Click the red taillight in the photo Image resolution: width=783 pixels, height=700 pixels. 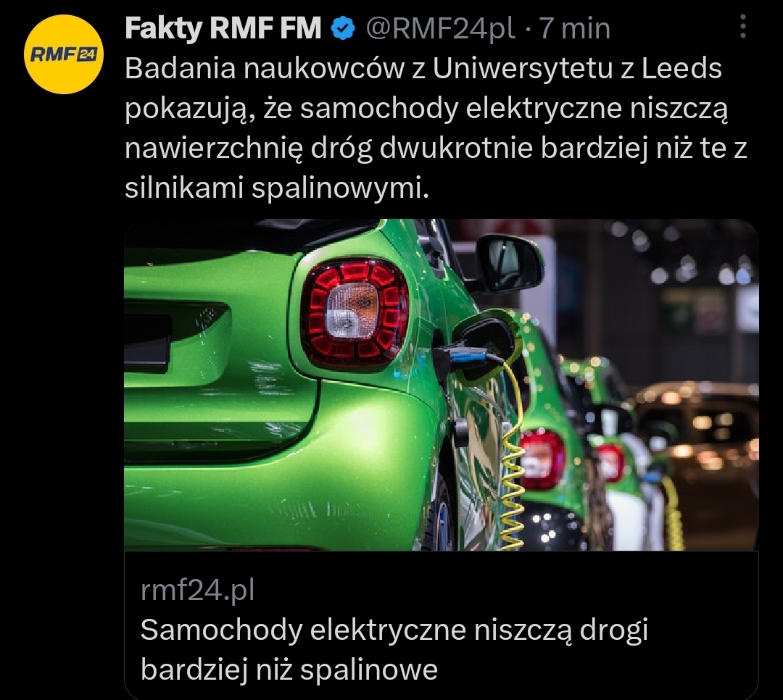click(x=355, y=311)
